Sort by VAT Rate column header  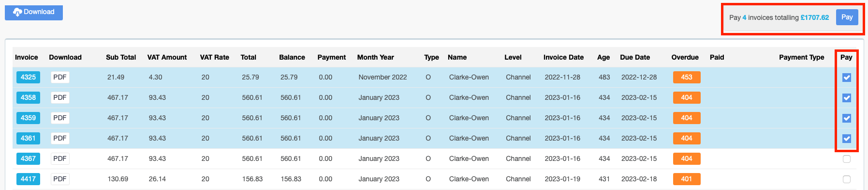215,57
